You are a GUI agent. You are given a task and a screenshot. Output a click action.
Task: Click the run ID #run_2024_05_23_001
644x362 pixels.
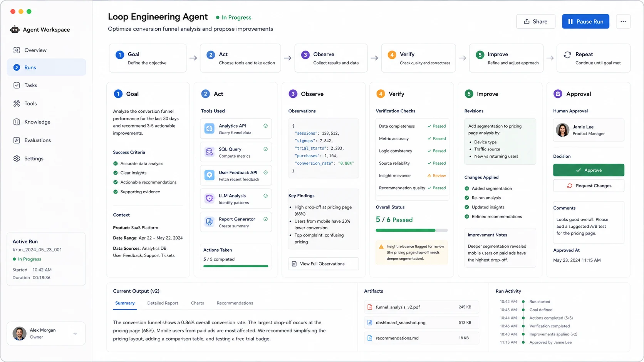point(37,250)
